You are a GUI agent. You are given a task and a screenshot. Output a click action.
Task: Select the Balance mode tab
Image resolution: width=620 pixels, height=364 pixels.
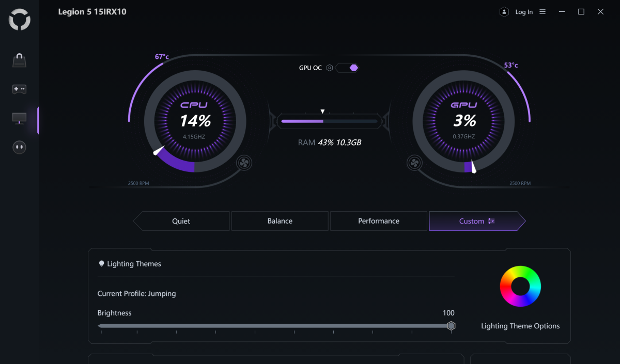(x=280, y=221)
